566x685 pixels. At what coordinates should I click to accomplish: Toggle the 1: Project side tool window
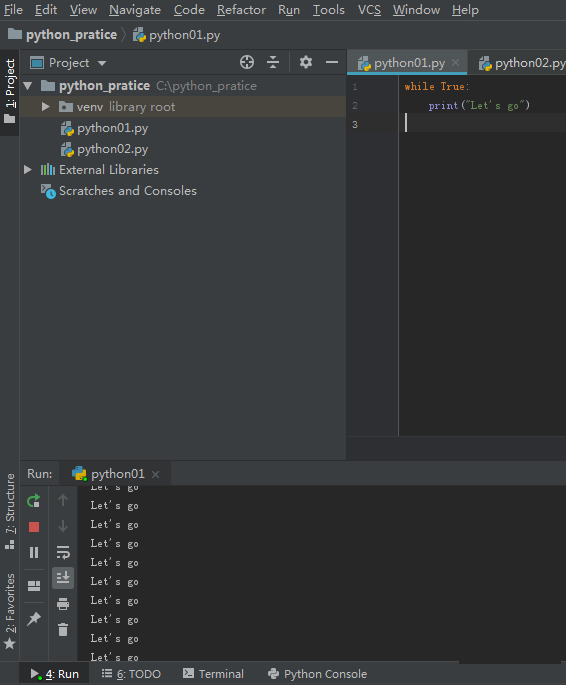pos(10,91)
